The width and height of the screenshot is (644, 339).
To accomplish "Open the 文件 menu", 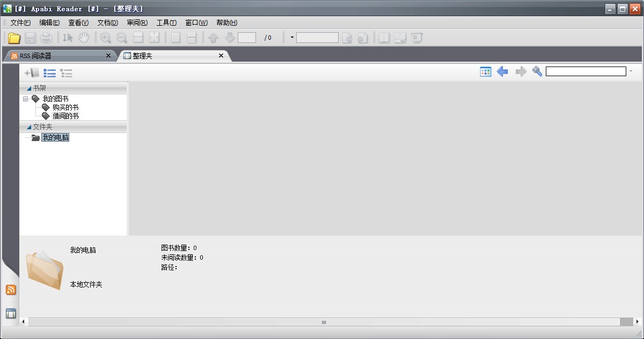I will pyautogui.click(x=20, y=23).
